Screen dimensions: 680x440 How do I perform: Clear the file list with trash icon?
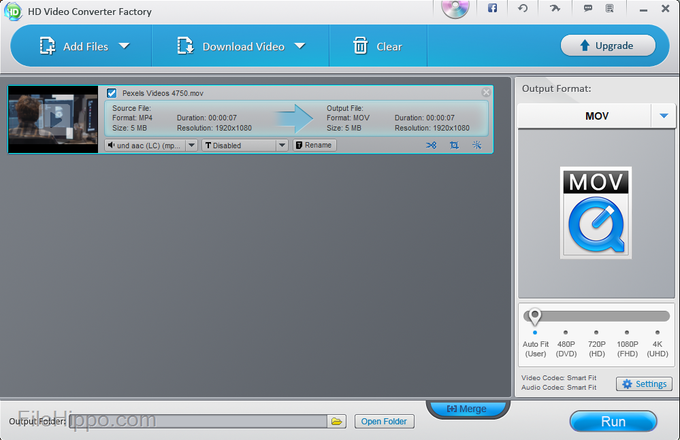point(377,46)
